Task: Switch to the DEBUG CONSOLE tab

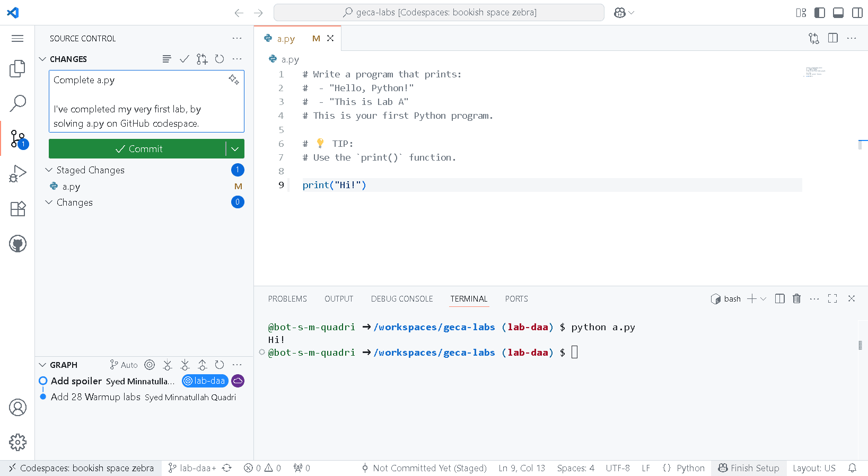Action: (x=402, y=299)
